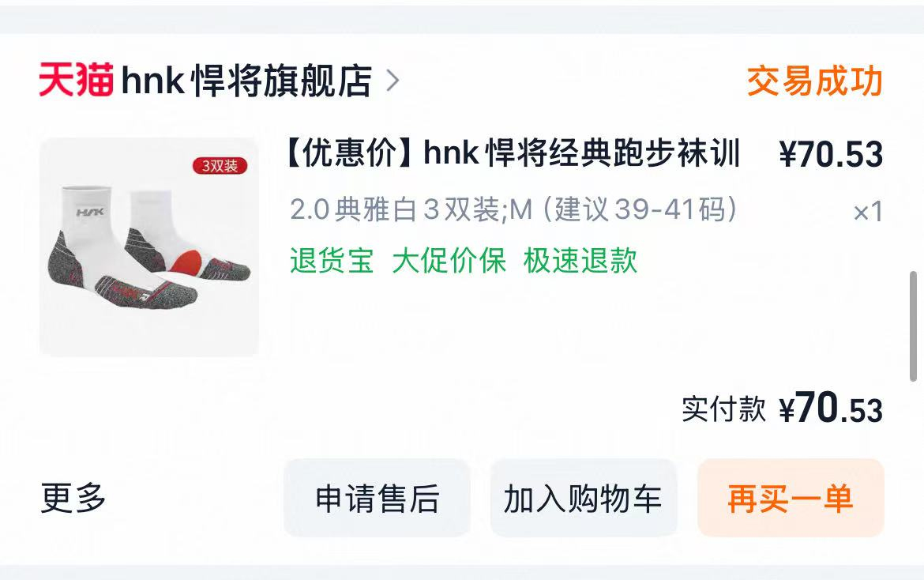Tap the red 3双装 badge on product image
Viewport: 924px width, 580px height.
pyautogui.click(x=220, y=166)
